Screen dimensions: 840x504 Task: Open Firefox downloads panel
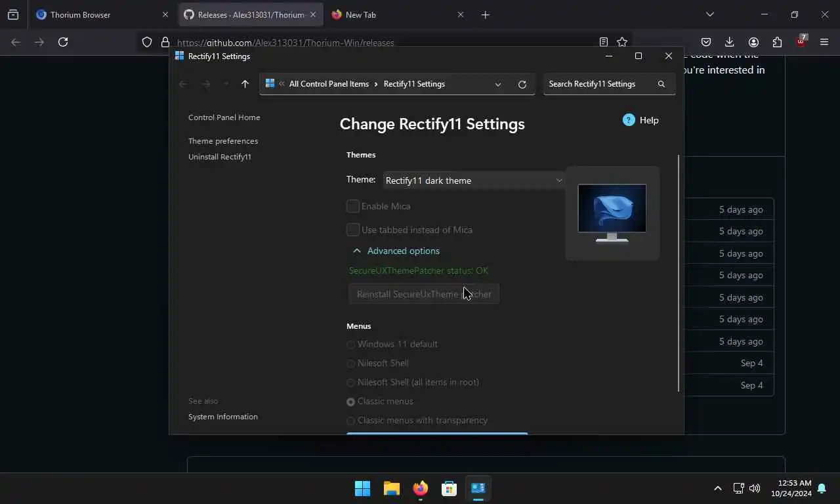(729, 42)
